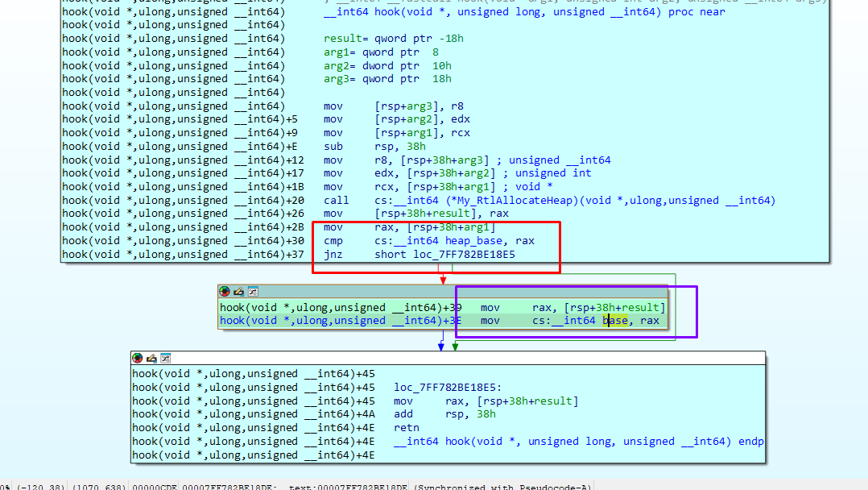Click the 'heap_base' symbol in the cmp instruction
868x490 pixels.
click(473, 240)
